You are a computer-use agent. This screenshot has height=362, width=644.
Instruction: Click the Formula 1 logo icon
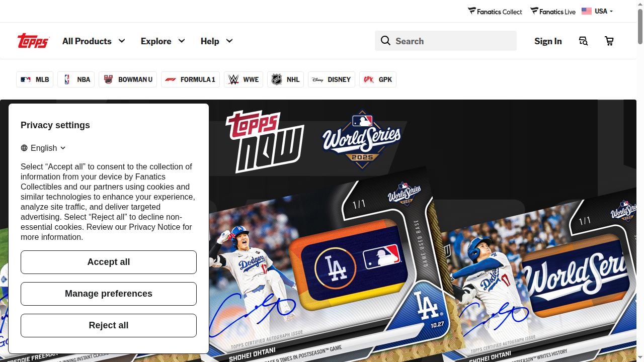click(171, 79)
